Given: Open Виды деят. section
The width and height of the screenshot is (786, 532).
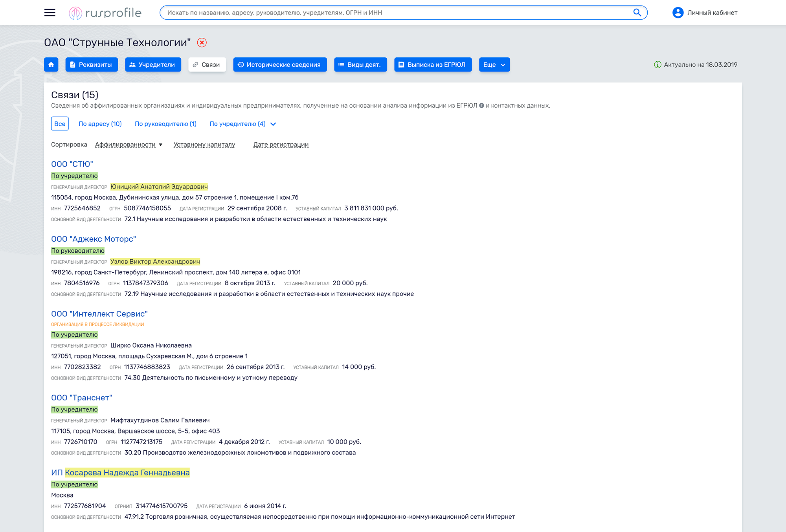Looking at the screenshot, I should click(360, 64).
